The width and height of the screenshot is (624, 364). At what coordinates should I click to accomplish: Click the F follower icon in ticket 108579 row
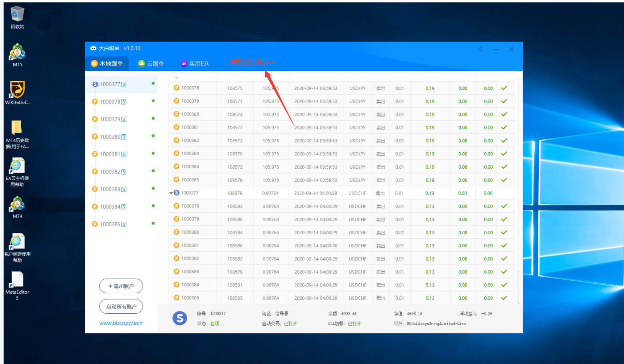(176, 272)
